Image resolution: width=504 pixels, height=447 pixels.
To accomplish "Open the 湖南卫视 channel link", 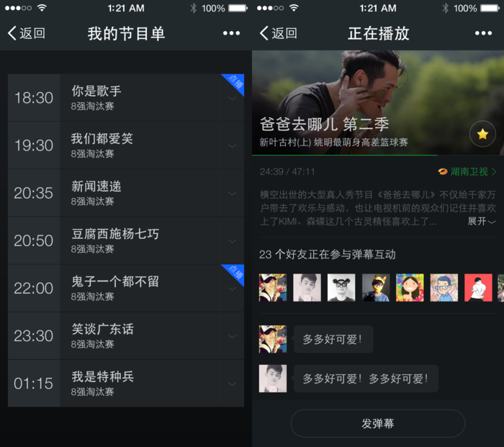I will coord(467,171).
